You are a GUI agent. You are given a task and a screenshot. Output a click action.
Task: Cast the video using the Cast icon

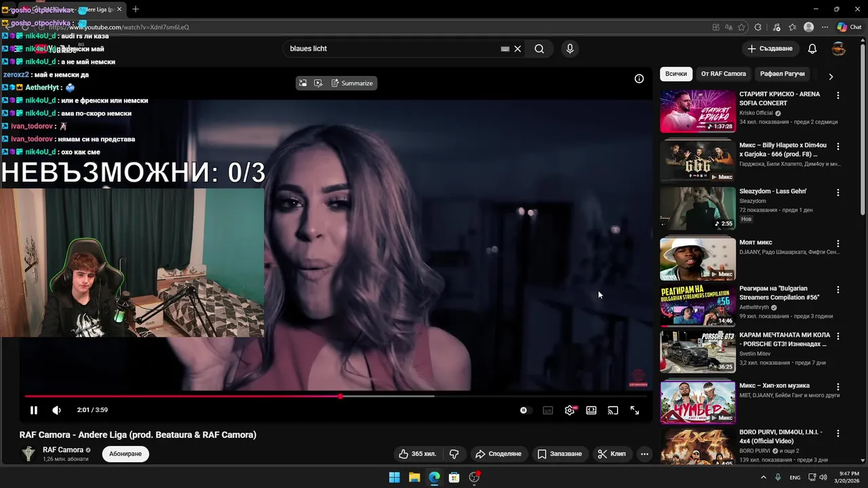(x=613, y=410)
